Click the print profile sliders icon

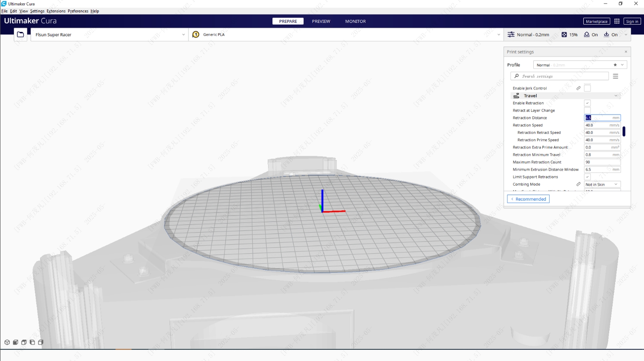tap(511, 34)
